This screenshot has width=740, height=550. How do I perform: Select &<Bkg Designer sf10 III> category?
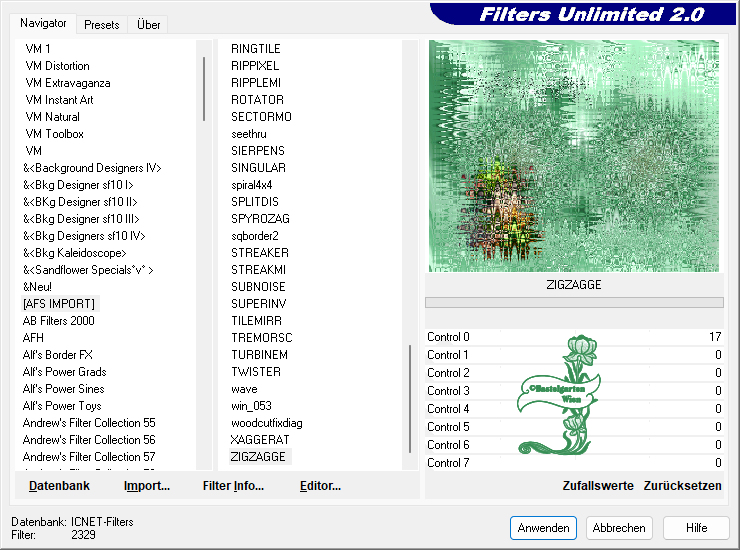click(81, 219)
